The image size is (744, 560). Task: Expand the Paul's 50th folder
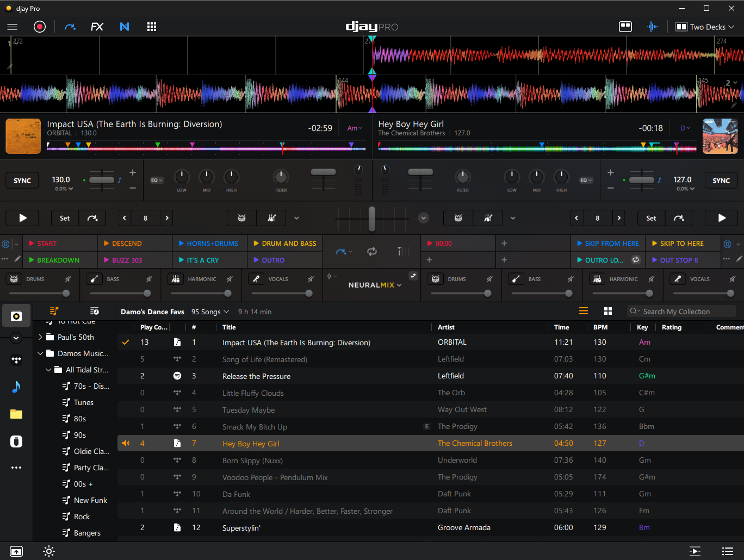pyautogui.click(x=40, y=337)
